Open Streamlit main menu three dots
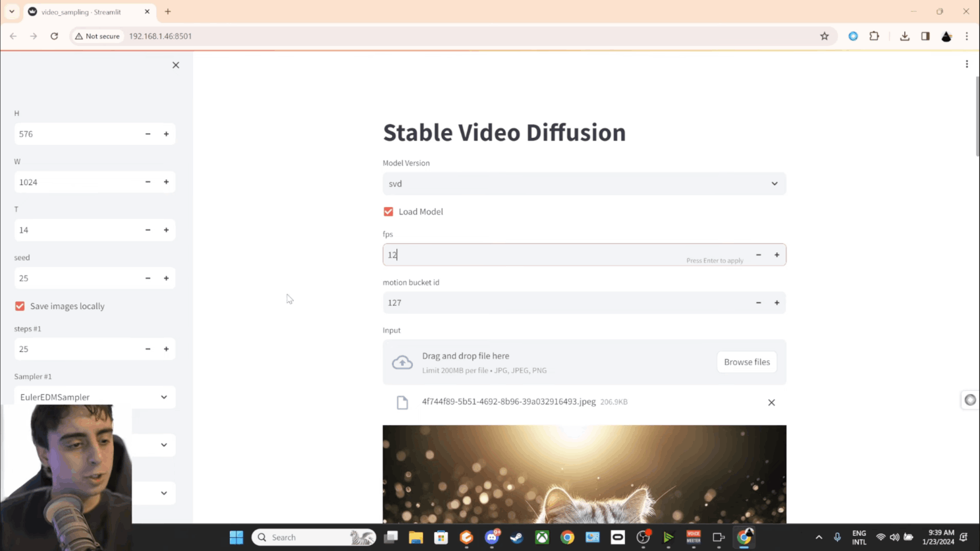The width and height of the screenshot is (980, 551). tap(967, 64)
